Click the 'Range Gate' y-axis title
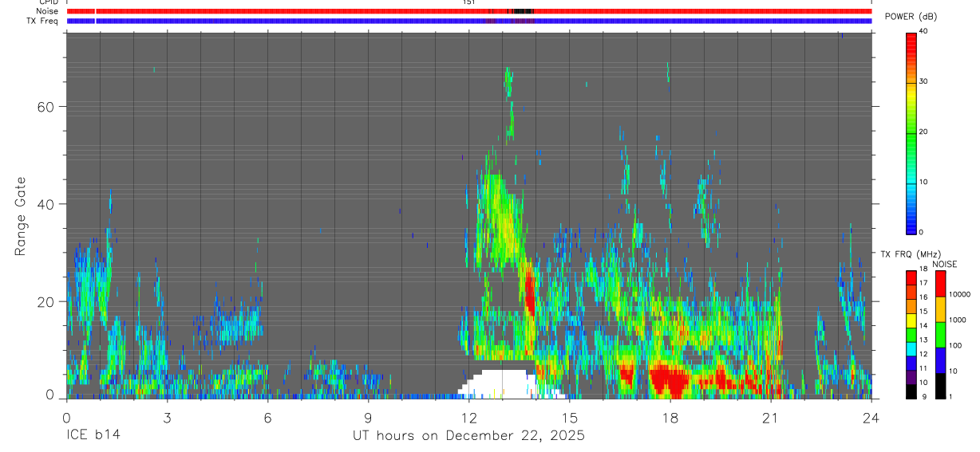 22,216
